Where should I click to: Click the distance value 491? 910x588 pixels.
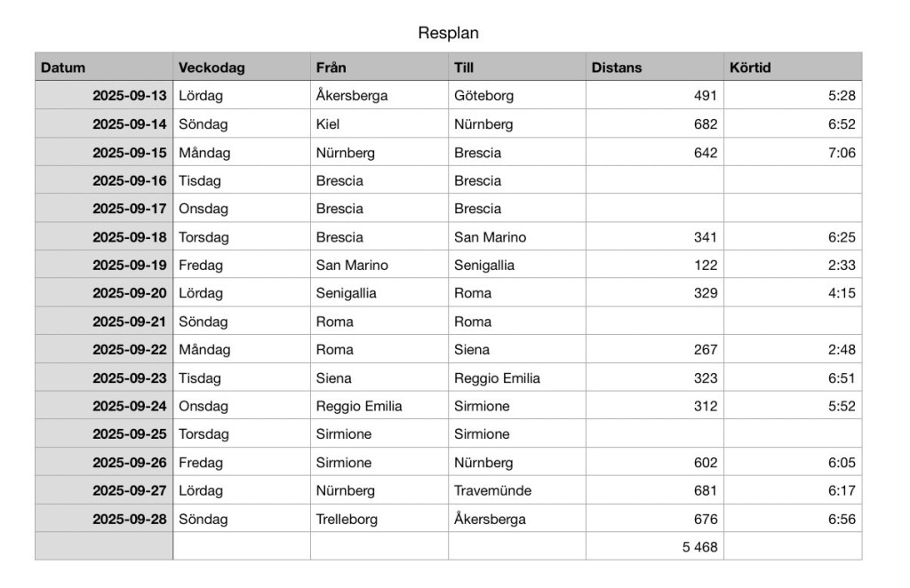(705, 95)
